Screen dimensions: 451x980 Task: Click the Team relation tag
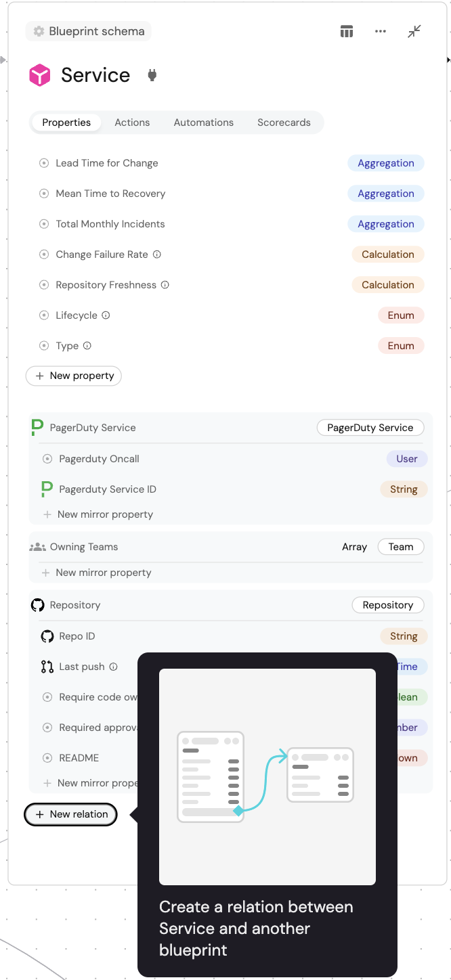coord(401,547)
